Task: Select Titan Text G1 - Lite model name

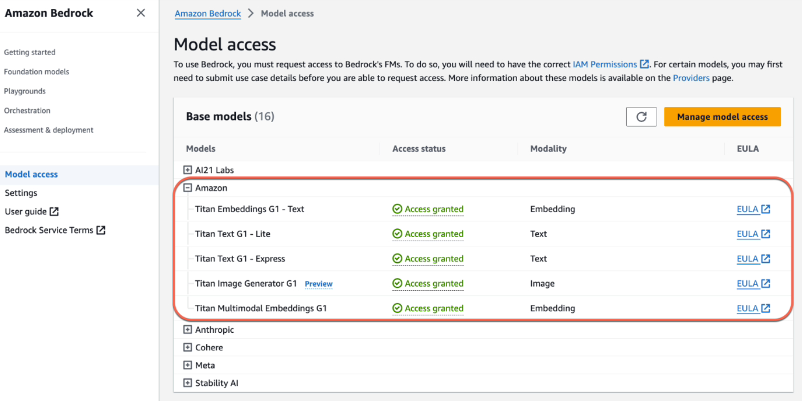Action: pos(233,234)
